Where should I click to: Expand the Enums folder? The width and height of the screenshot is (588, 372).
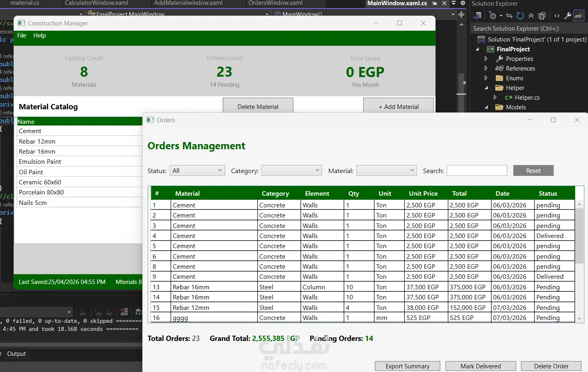point(486,78)
